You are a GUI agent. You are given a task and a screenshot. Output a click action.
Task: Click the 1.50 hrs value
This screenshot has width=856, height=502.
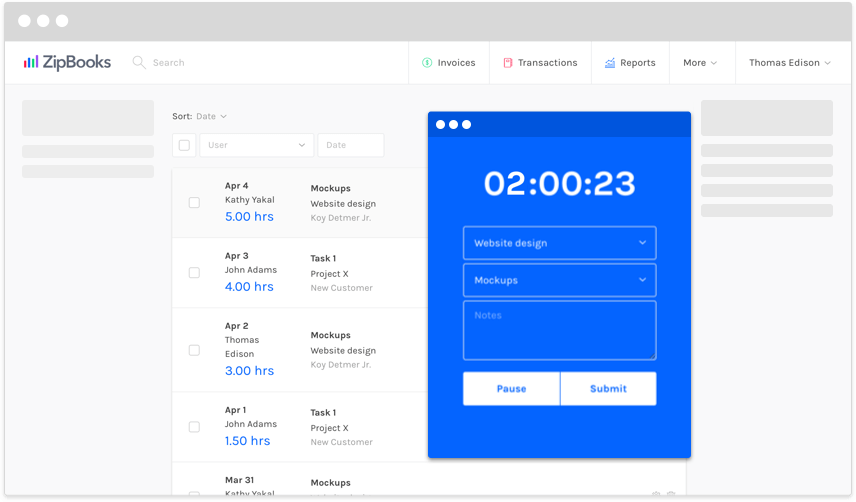(x=247, y=441)
